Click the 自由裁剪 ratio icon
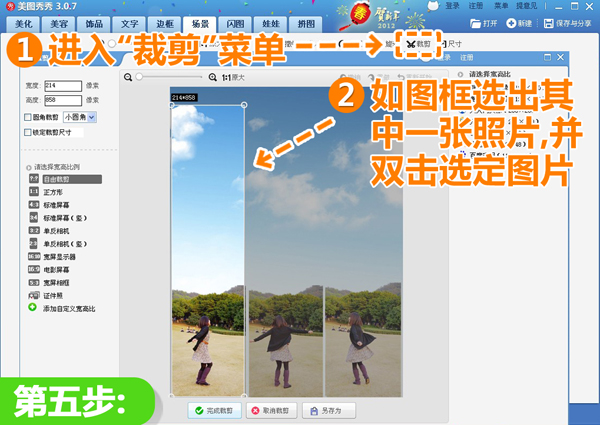 coord(34,179)
